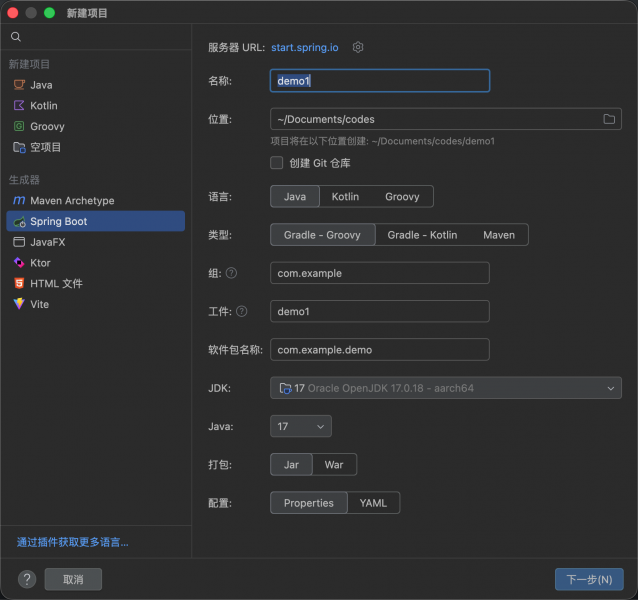Click the Maven Archetype m icon

pyautogui.click(x=19, y=201)
